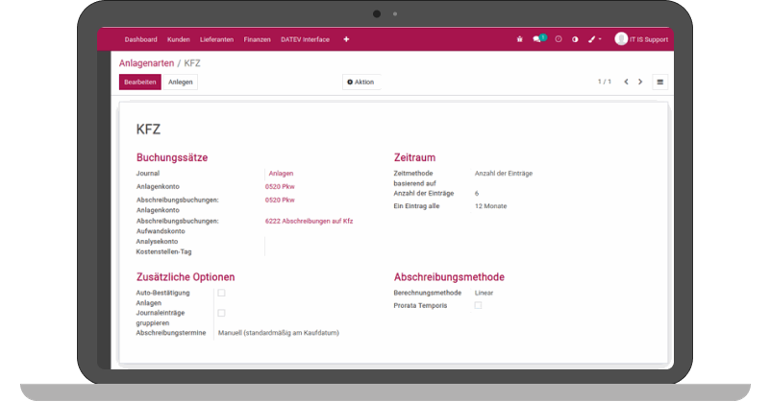
Task: Navigate to Anlagenarten breadcrumb
Action: point(146,62)
